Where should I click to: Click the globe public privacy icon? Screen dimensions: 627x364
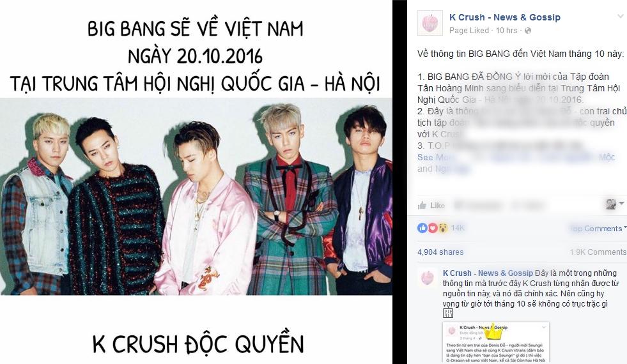[528, 31]
